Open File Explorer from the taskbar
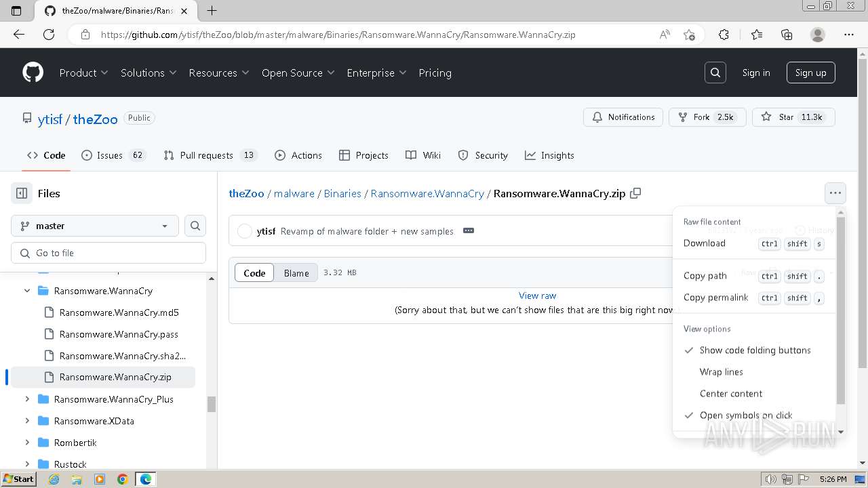Image resolution: width=868 pixels, height=488 pixels. [x=77, y=479]
